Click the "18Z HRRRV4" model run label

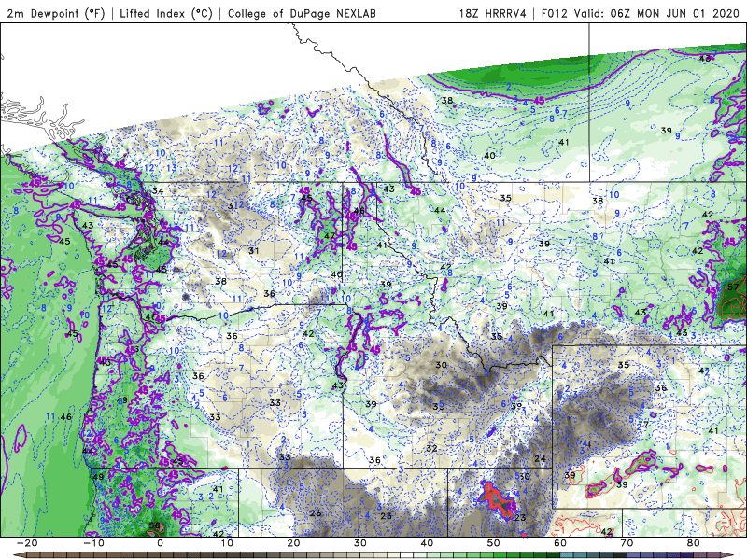[x=492, y=13]
